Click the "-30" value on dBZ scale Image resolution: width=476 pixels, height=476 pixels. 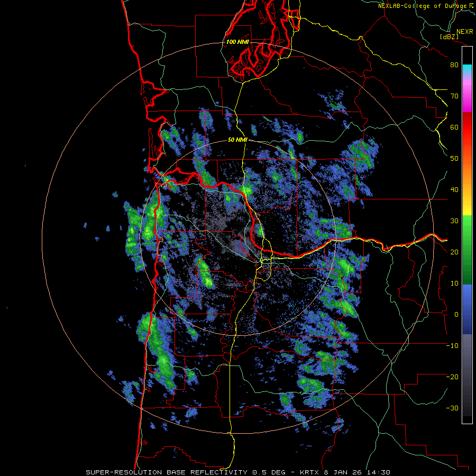point(452,408)
